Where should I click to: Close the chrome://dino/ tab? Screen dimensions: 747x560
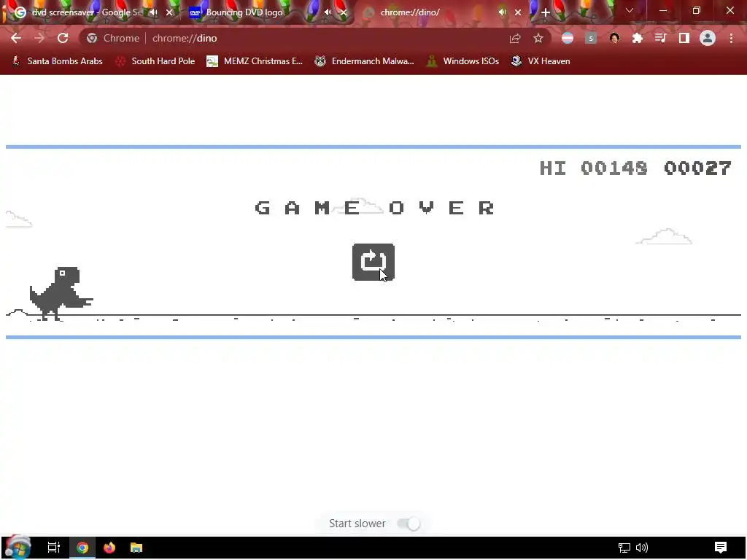pyautogui.click(x=518, y=12)
